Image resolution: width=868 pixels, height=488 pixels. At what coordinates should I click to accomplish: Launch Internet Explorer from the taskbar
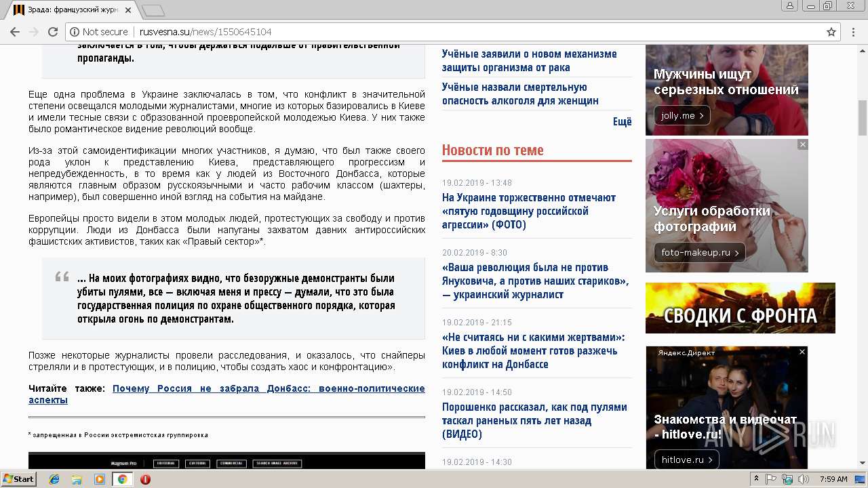[x=54, y=479]
